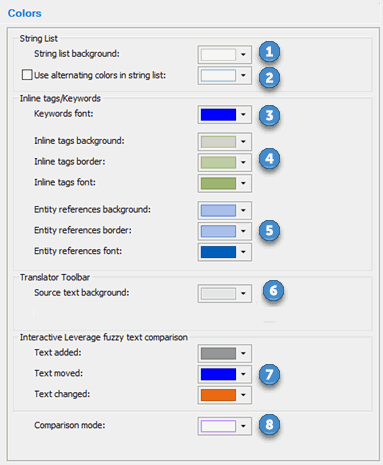Viewport: 383px width, 465px height.
Task: Click the numbered callout badge 7
Action: (269, 374)
